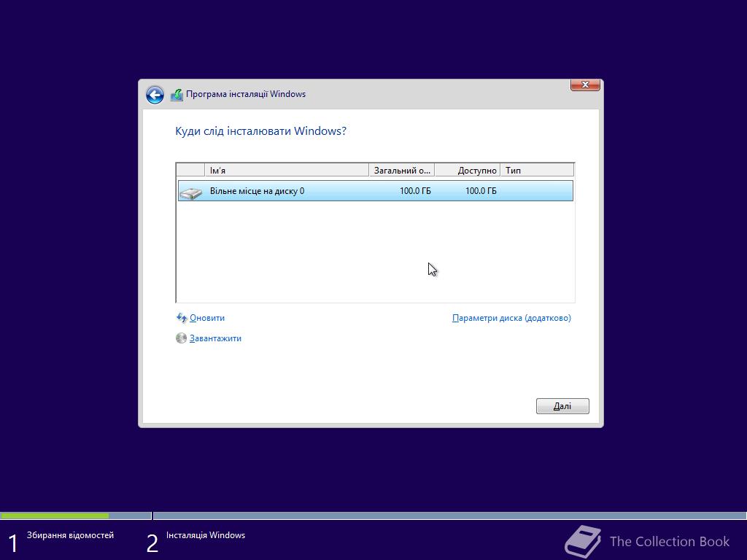The width and height of the screenshot is (747, 560).
Task: Load a driver via Завантажити link
Action: click(x=215, y=338)
